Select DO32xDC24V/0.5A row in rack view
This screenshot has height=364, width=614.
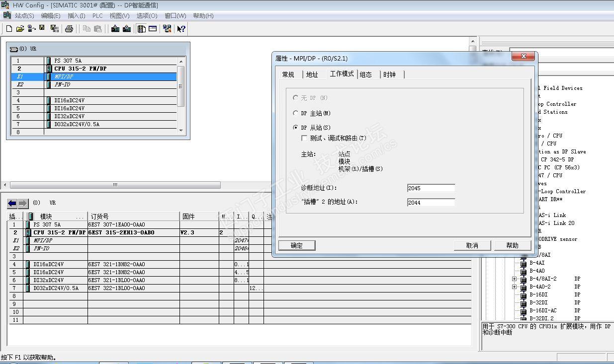tap(94, 124)
